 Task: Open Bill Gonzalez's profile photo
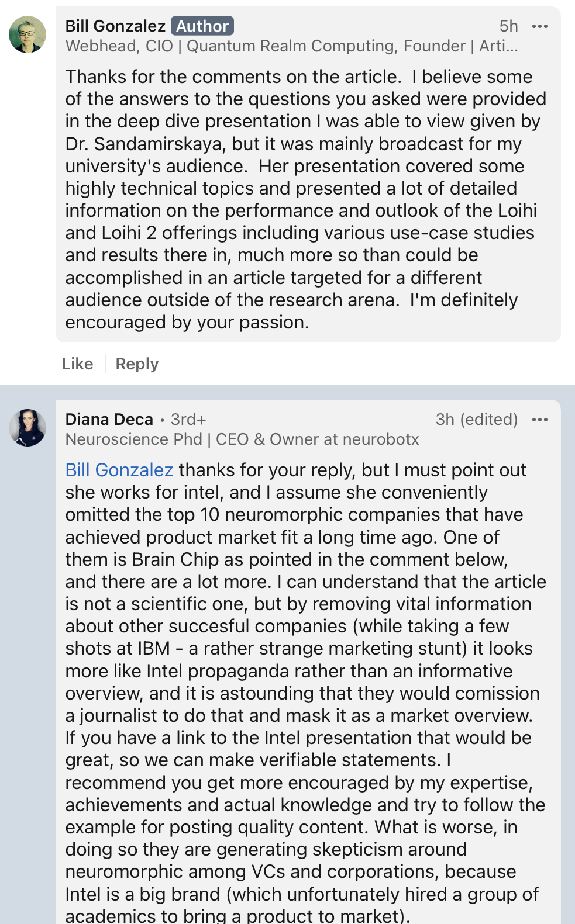point(27,34)
